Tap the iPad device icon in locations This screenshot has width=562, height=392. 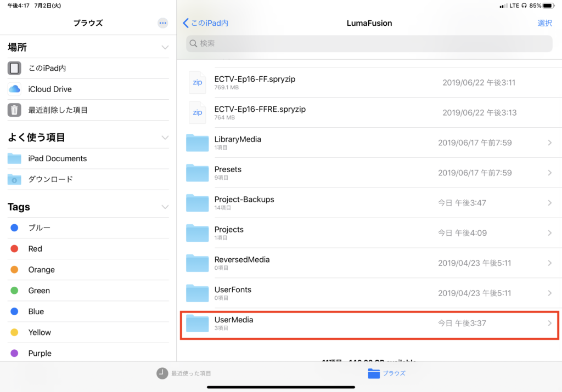click(14, 68)
